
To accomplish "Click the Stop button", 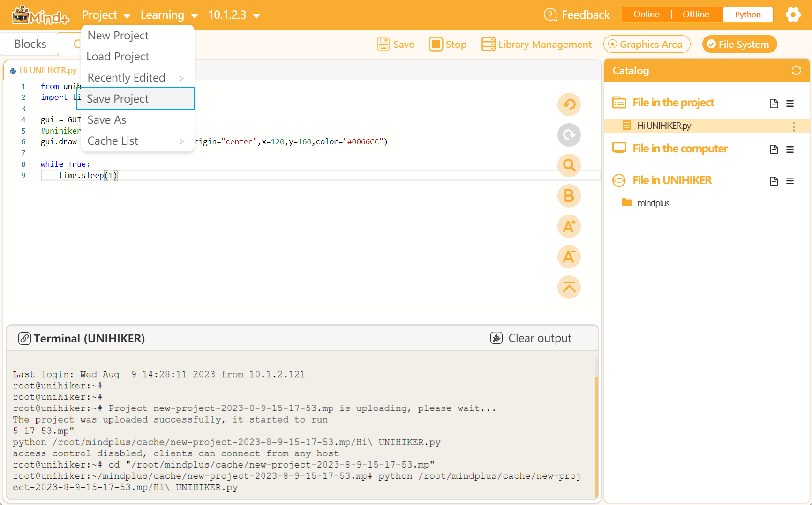I will tap(447, 44).
